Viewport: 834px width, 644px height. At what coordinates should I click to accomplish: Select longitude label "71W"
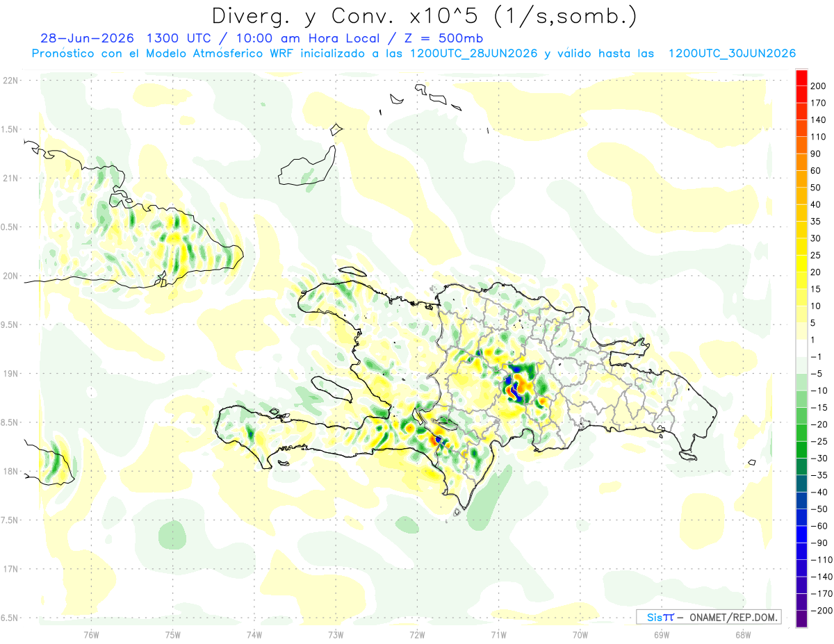(x=498, y=634)
